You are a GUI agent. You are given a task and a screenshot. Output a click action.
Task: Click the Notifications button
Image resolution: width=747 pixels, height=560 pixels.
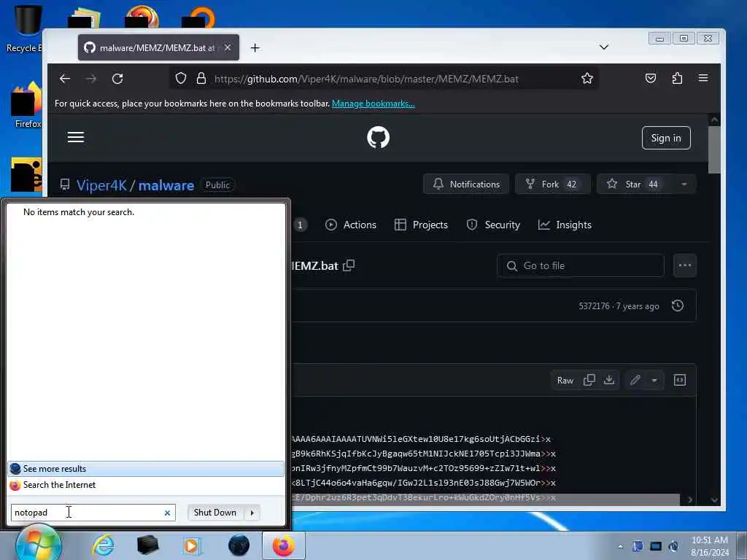coord(466,184)
